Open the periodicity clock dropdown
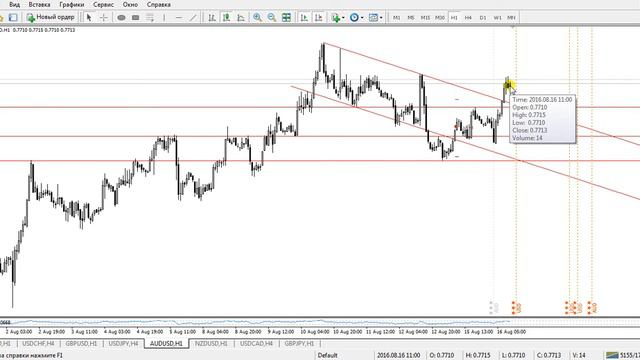 click(356, 18)
